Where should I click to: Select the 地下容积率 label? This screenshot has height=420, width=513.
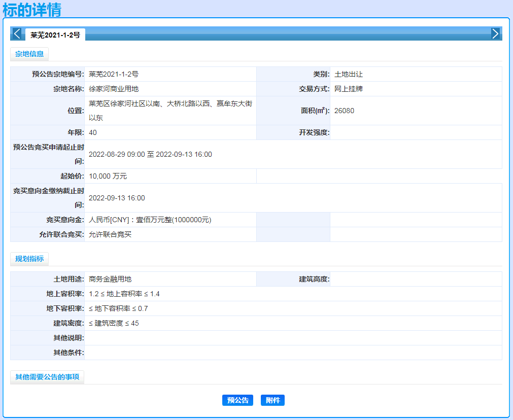tap(65, 308)
